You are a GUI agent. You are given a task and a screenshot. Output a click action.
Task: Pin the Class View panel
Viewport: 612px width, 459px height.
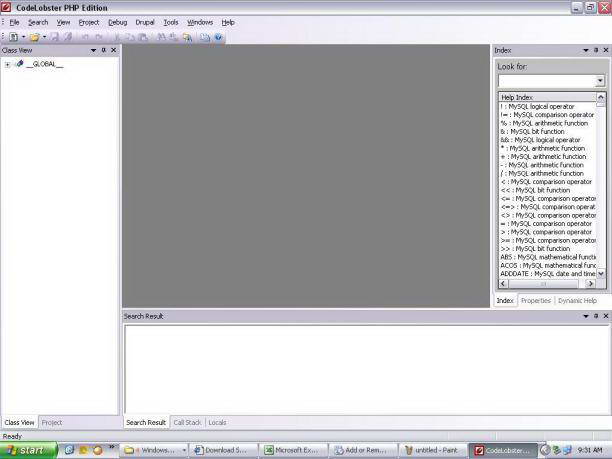coord(104,50)
